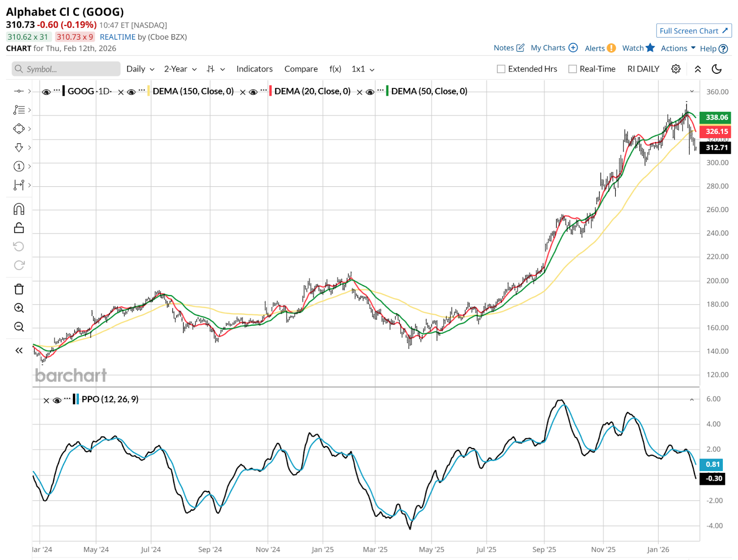Viewport: 738px width, 560px height.
Task: Enable the Real-Time checkbox
Action: click(x=572, y=69)
